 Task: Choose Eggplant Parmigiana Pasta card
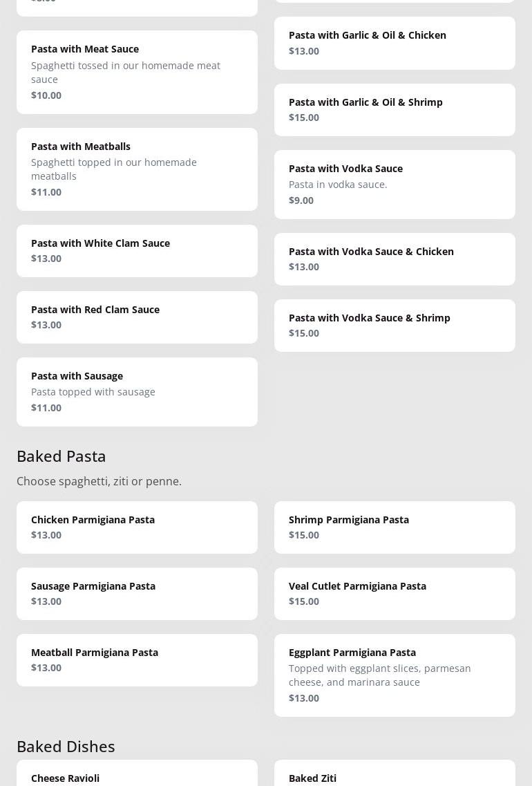point(395,675)
